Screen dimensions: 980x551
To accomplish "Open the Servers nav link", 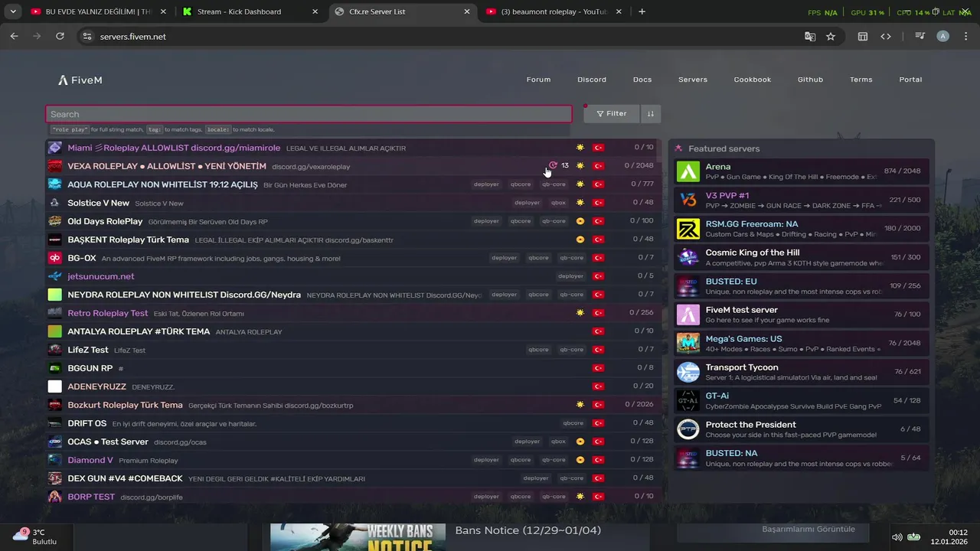I will [x=693, y=80].
